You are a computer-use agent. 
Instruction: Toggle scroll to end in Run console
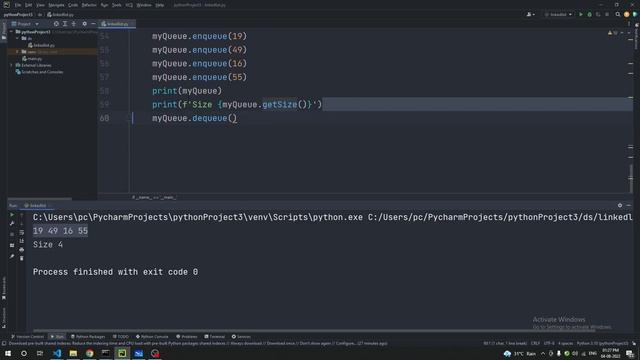[x=22, y=241]
